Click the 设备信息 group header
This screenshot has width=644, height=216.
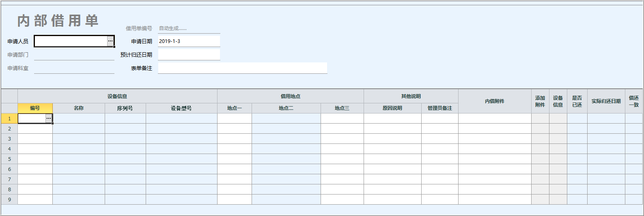click(117, 96)
